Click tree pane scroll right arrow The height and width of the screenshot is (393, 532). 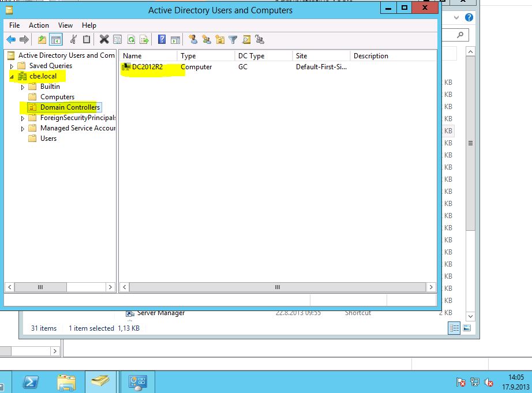point(110,287)
